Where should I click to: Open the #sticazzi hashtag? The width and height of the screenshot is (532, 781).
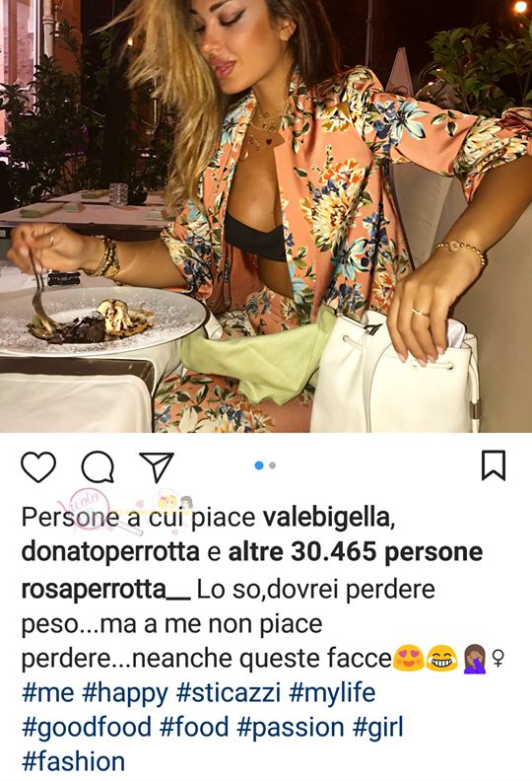point(229,693)
